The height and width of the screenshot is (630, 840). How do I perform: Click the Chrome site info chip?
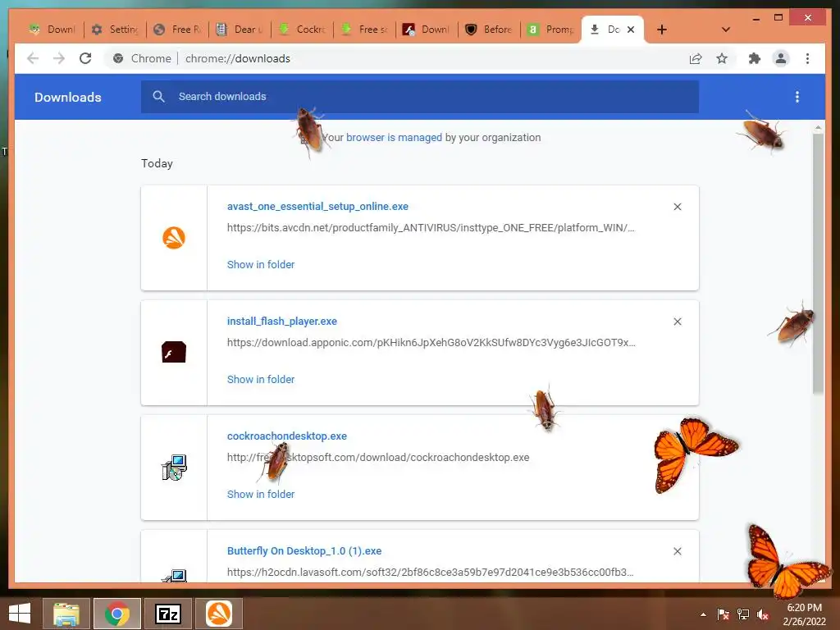tap(142, 58)
